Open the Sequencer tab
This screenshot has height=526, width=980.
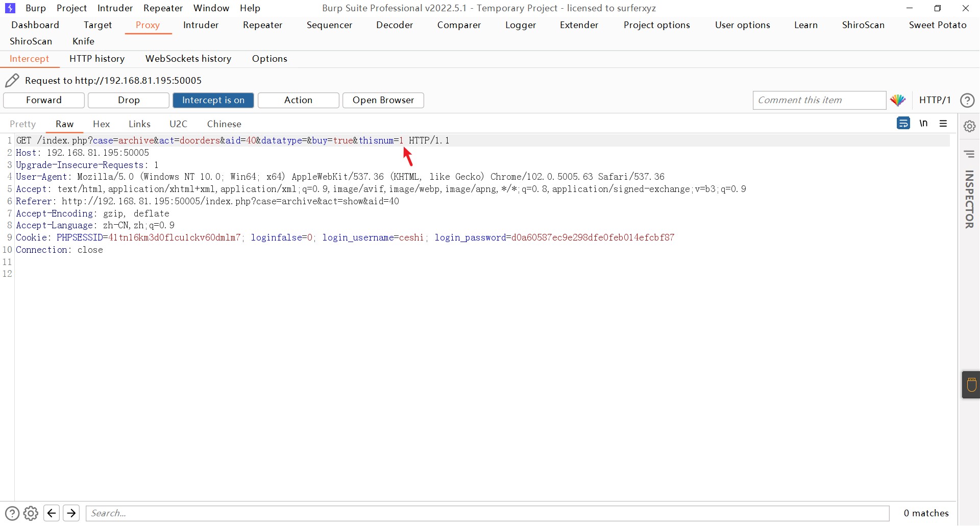click(x=329, y=25)
